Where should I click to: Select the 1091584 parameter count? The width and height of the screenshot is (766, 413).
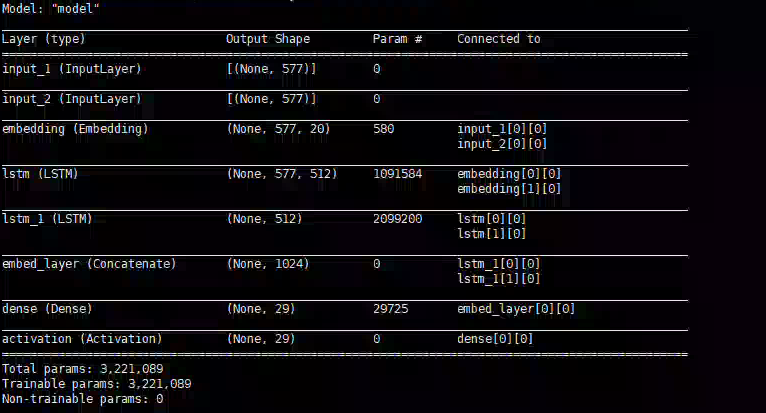pyautogui.click(x=397, y=174)
